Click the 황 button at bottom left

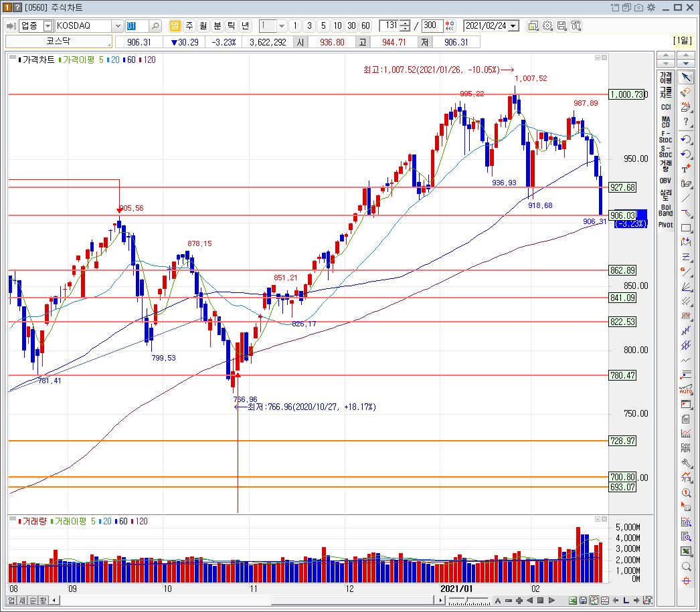click(x=43, y=601)
